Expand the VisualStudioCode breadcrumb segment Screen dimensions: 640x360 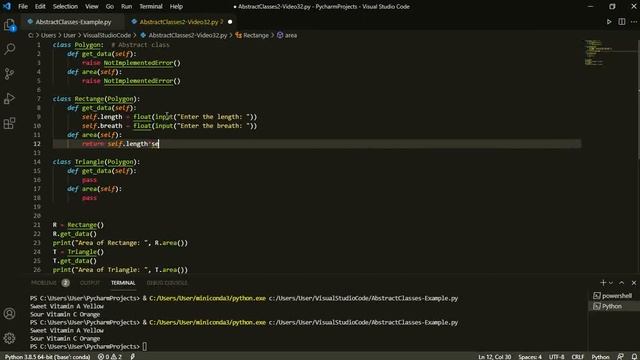pos(107,36)
